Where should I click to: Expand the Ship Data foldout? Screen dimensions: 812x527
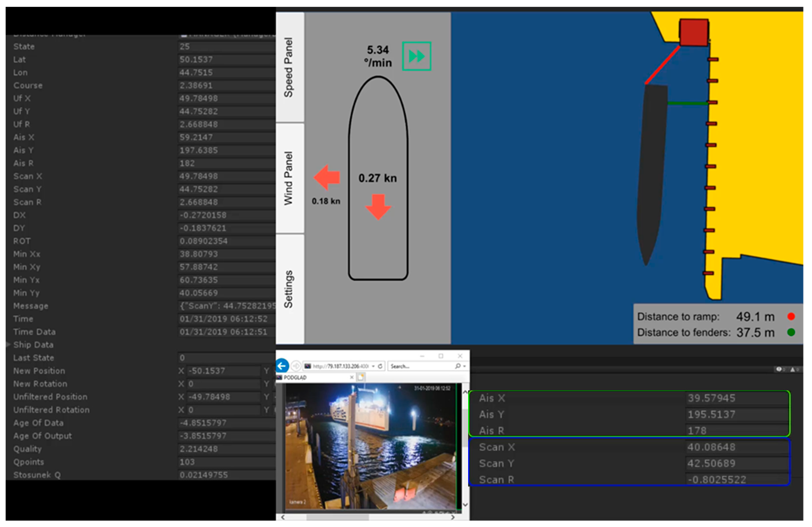pos(8,345)
